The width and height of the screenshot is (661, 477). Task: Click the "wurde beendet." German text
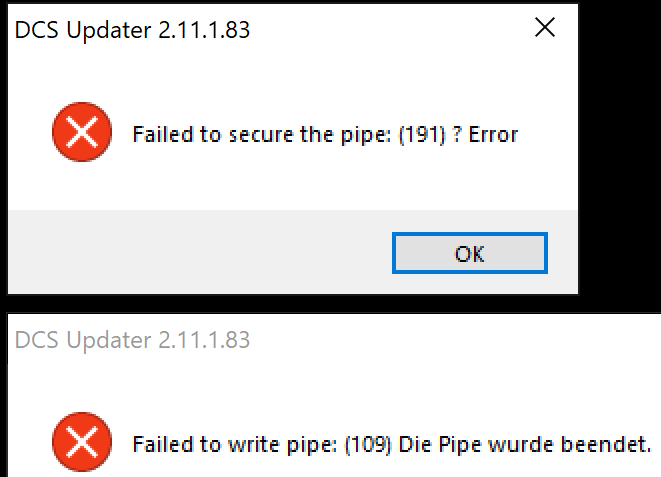pos(570,445)
